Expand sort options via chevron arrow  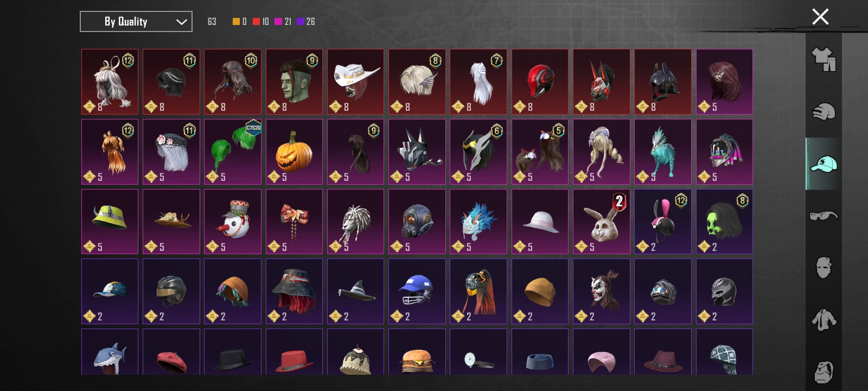181,22
